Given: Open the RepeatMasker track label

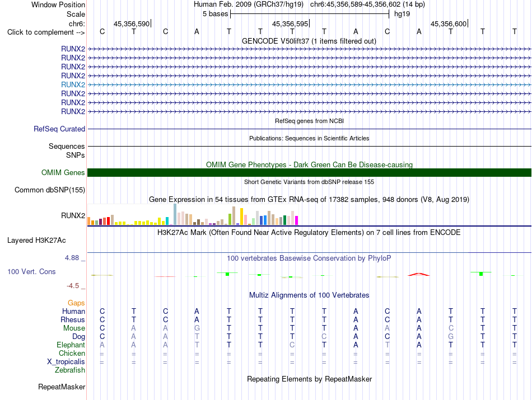Looking at the screenshot, I should 62,387.
